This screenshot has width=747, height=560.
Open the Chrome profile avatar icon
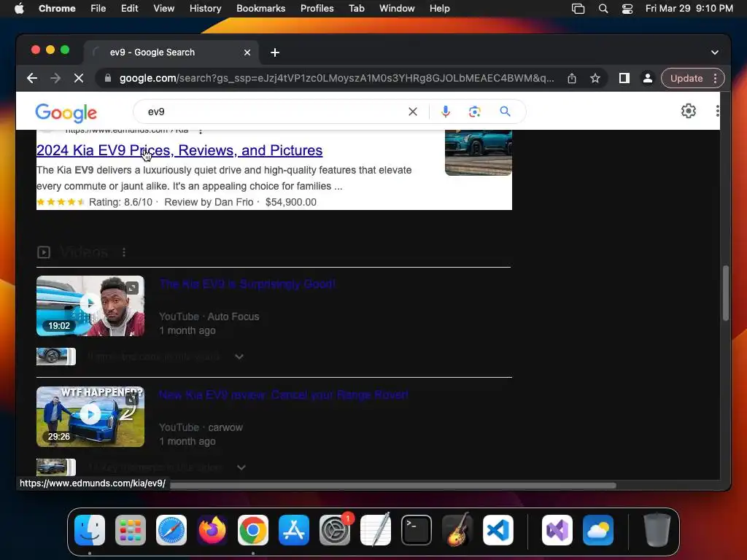[x=648, y=78]
